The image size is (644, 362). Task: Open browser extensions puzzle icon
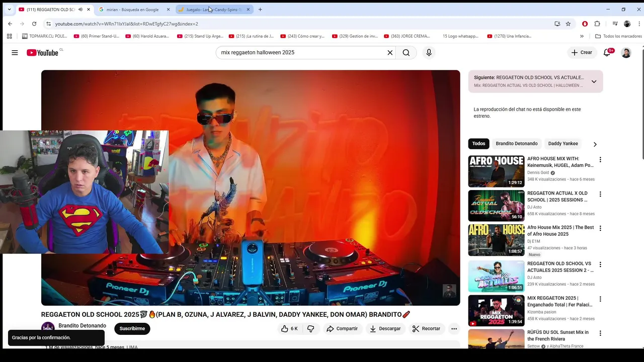click(x=597, y=24)
